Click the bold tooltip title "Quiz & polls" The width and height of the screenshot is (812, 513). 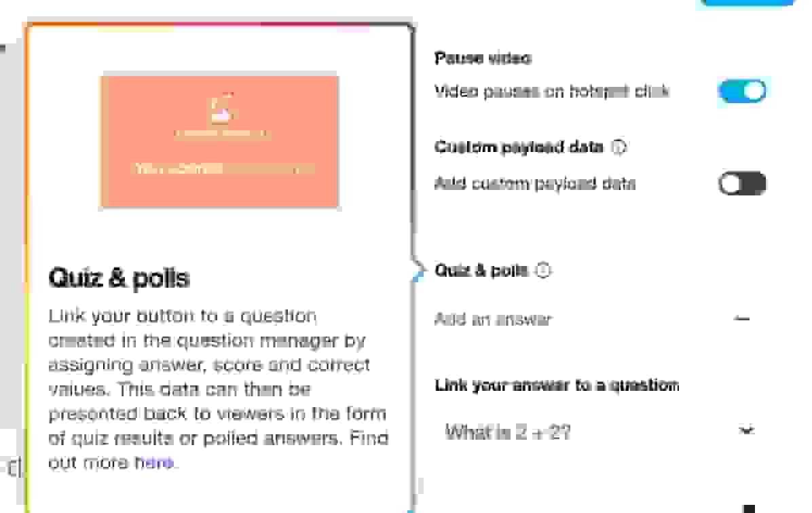click(x=119, y=278)
